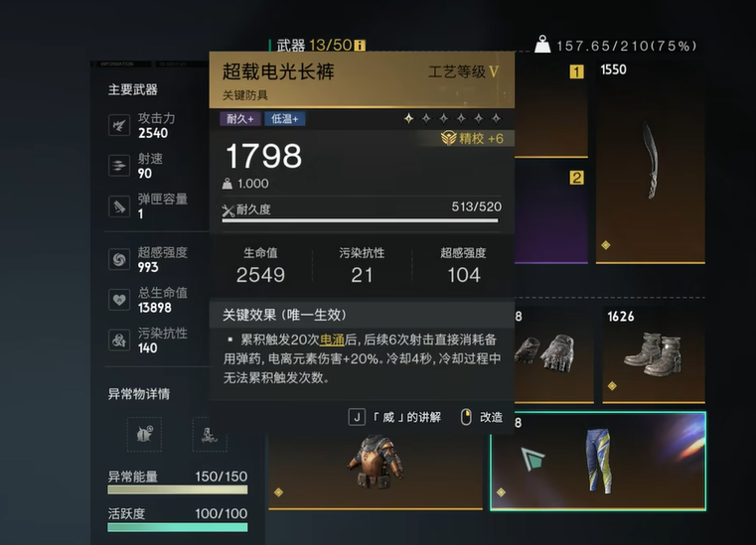The width and height of the screenshot is (756, 545).
Task: Click the durability progress bar
Action: coord(360,220)
